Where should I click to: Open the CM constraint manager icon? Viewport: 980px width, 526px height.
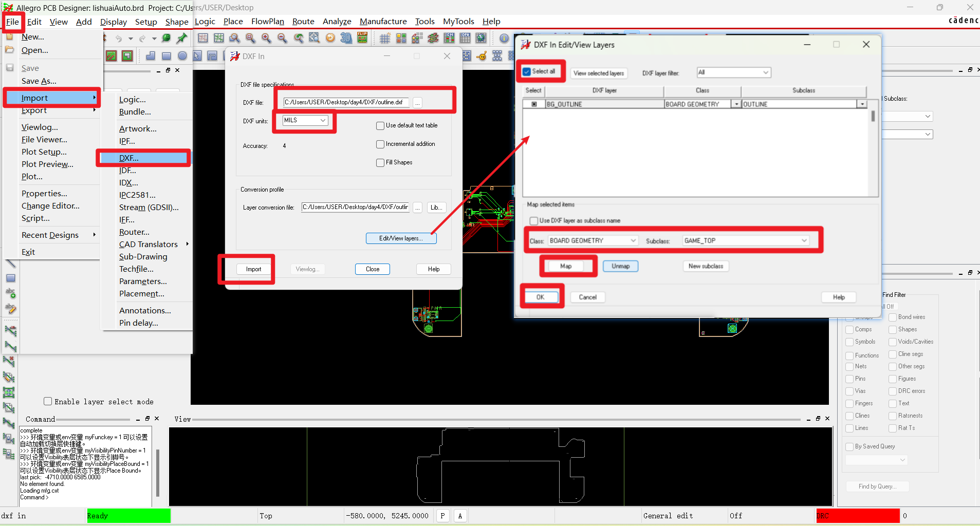click(x=449, y=38)
